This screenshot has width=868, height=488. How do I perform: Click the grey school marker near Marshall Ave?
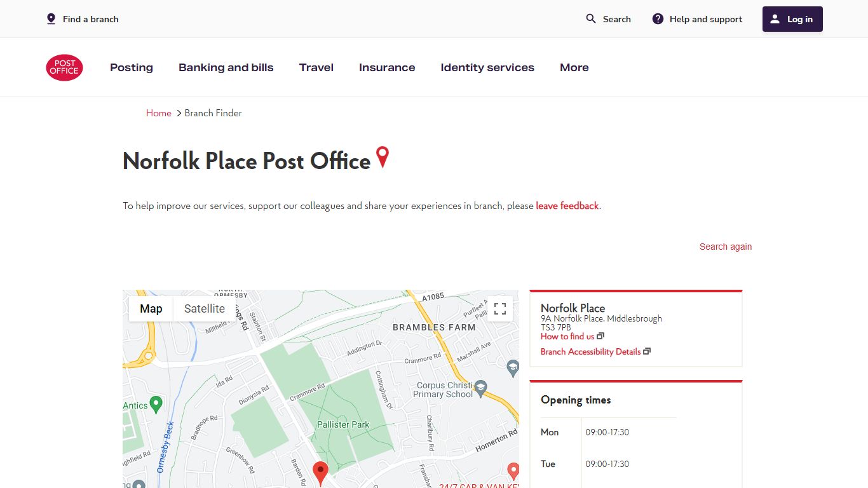point(513,367)
